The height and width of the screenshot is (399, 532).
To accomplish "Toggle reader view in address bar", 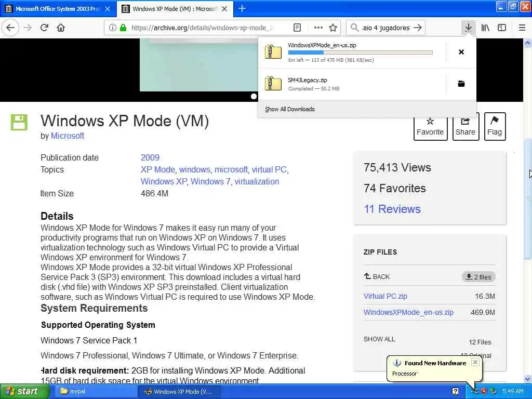I will 297,28.
